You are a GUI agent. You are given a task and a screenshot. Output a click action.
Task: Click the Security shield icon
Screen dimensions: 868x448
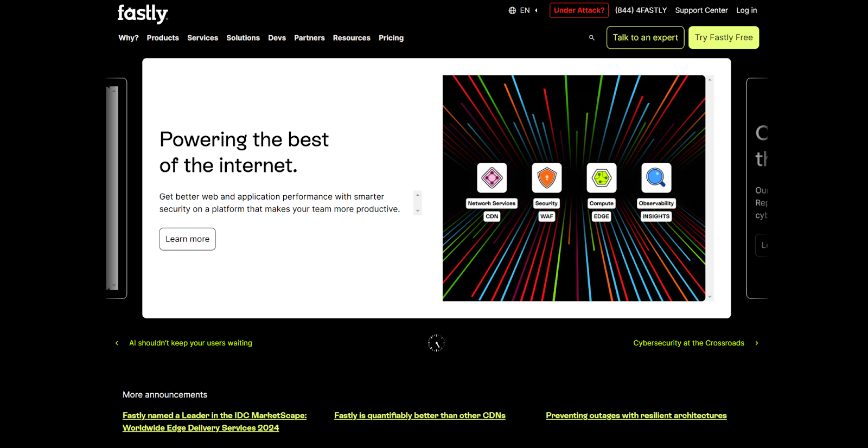pyautogui.click(x=547, y=178)
